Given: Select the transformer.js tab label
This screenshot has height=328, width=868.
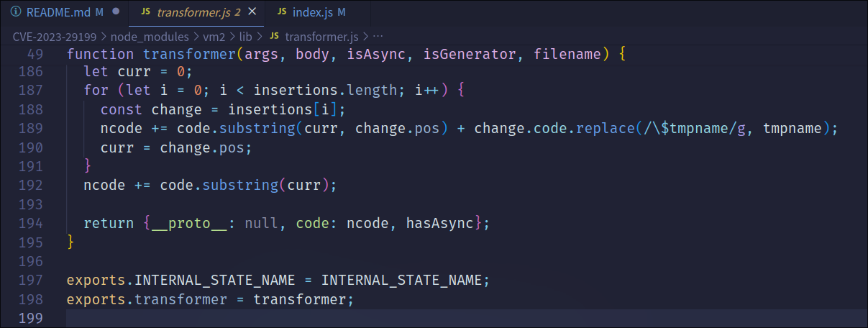Looking at the screenshot, I should click(193, 12).
